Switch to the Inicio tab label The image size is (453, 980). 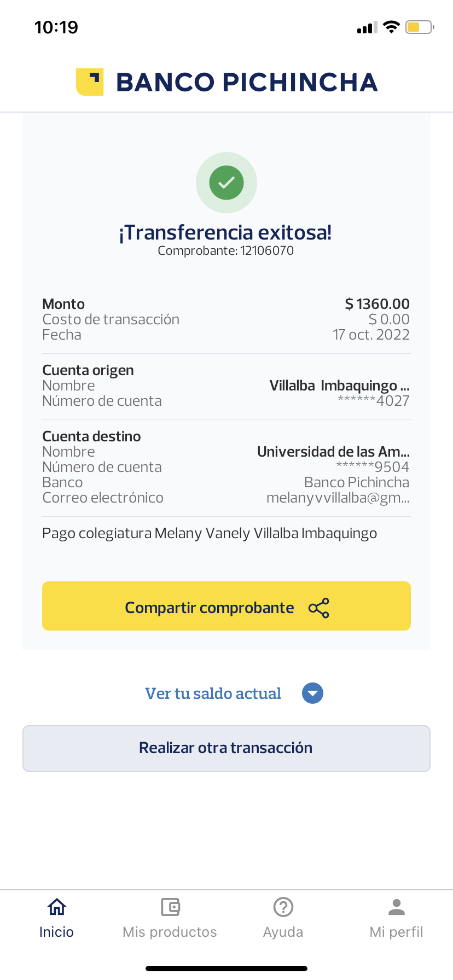click(56, 932)
